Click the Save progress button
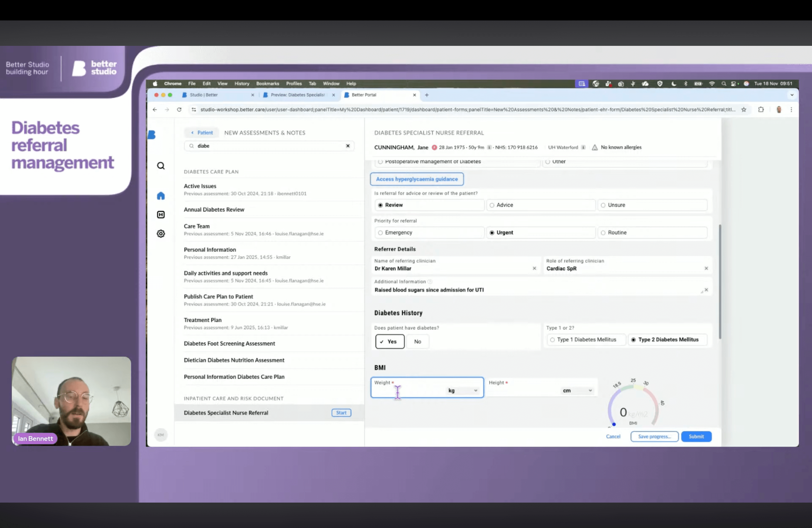The image size is (812, 528). (654, 437)
